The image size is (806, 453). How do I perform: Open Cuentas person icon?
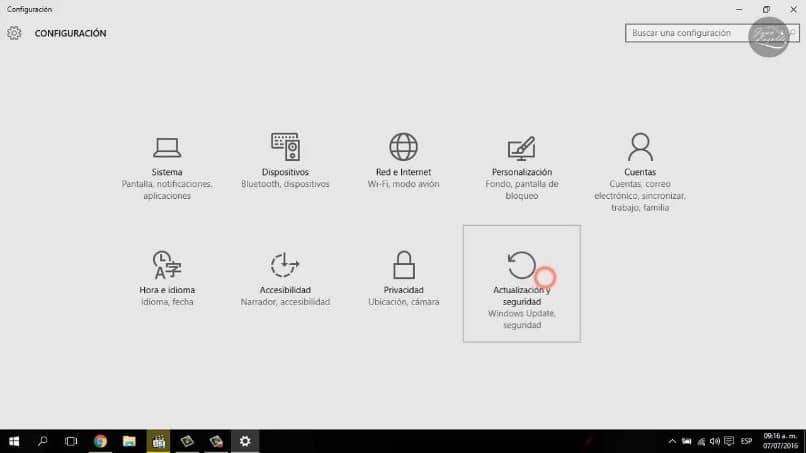pos(640,147)
